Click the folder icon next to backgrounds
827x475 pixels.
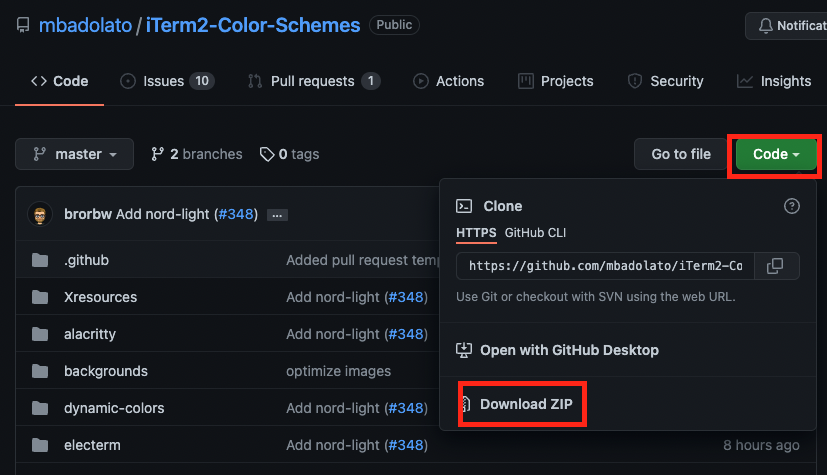(x=40, y=371)
